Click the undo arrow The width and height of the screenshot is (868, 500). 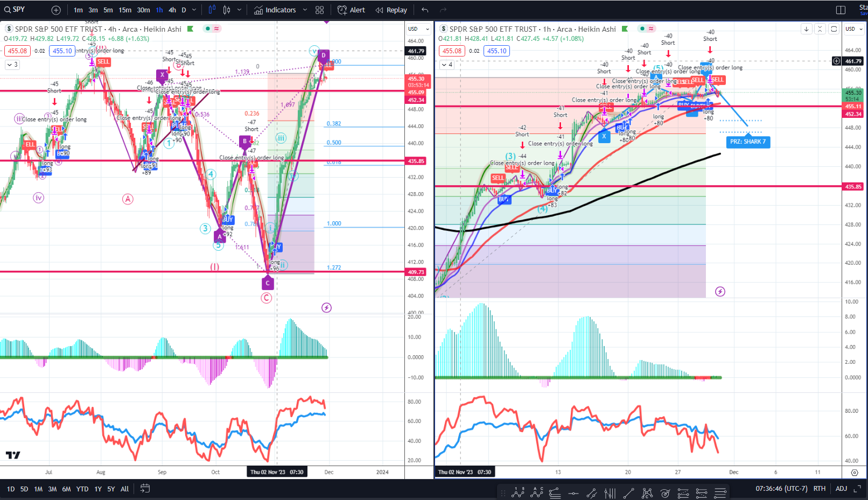coord(425,10)
